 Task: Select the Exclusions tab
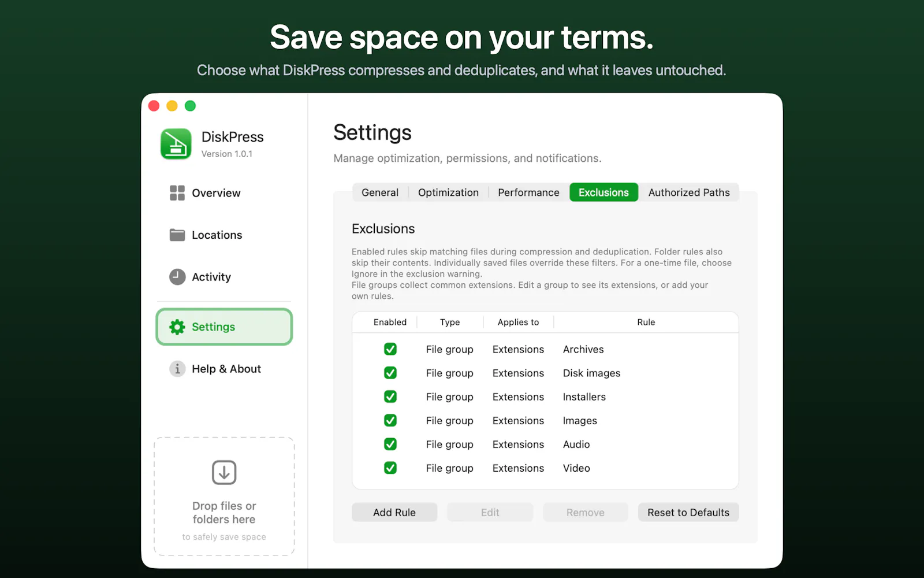click(603, 192)
